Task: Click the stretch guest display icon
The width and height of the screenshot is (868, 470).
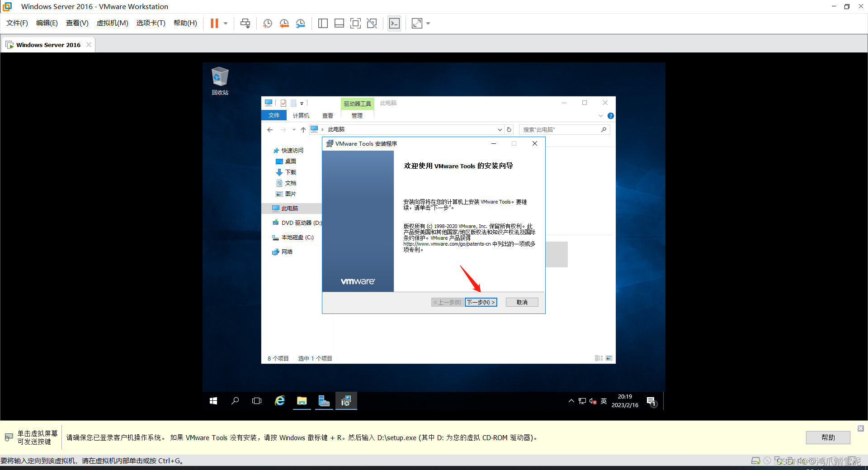Action: pos(417,23)
